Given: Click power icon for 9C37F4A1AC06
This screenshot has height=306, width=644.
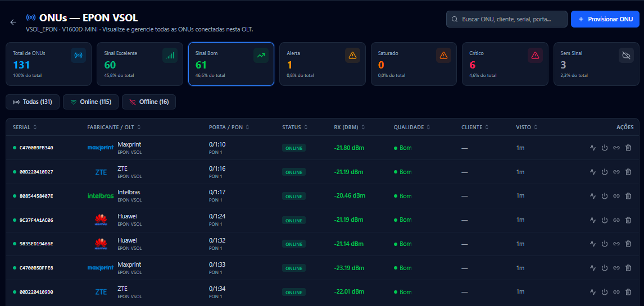Looking at the screenshot, I should click(604, 220).
